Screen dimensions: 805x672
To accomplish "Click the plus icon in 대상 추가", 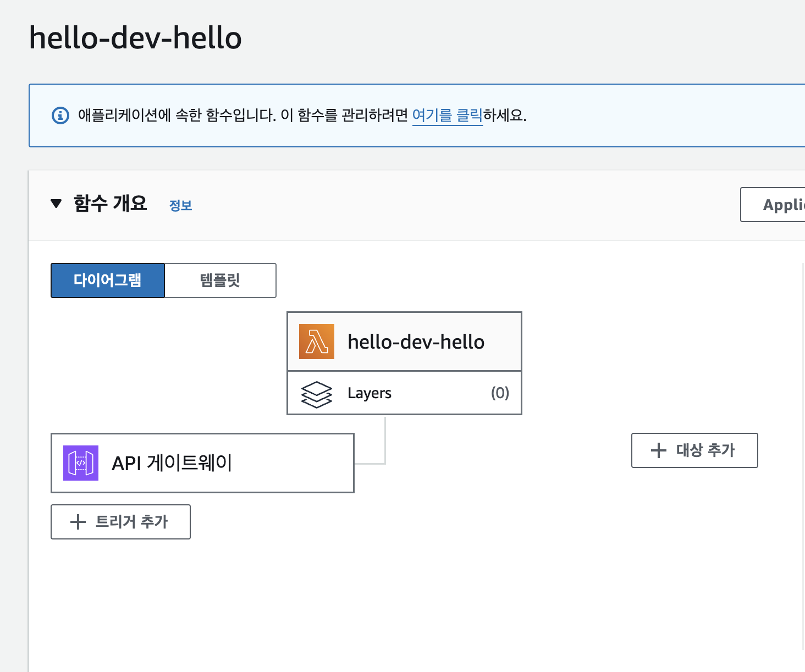I will pyautogui.click(x=659, y=450).
